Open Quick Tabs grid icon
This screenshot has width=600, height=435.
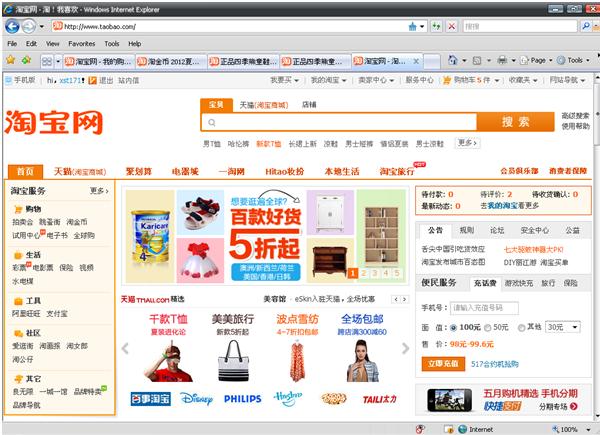[x=47, y=61]
